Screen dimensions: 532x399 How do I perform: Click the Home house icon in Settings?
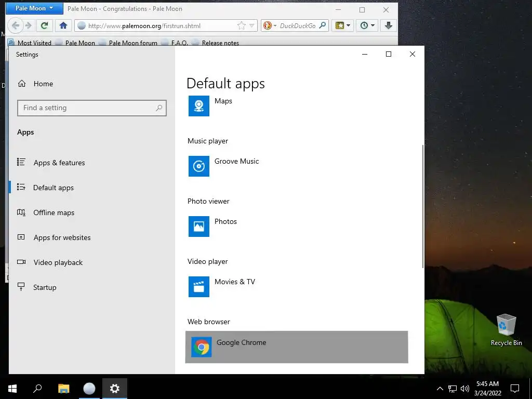[22, 84]
